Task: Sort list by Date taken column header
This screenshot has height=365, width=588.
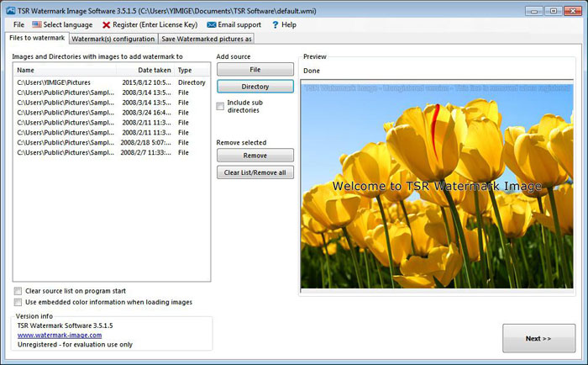Action: point(145,70)
